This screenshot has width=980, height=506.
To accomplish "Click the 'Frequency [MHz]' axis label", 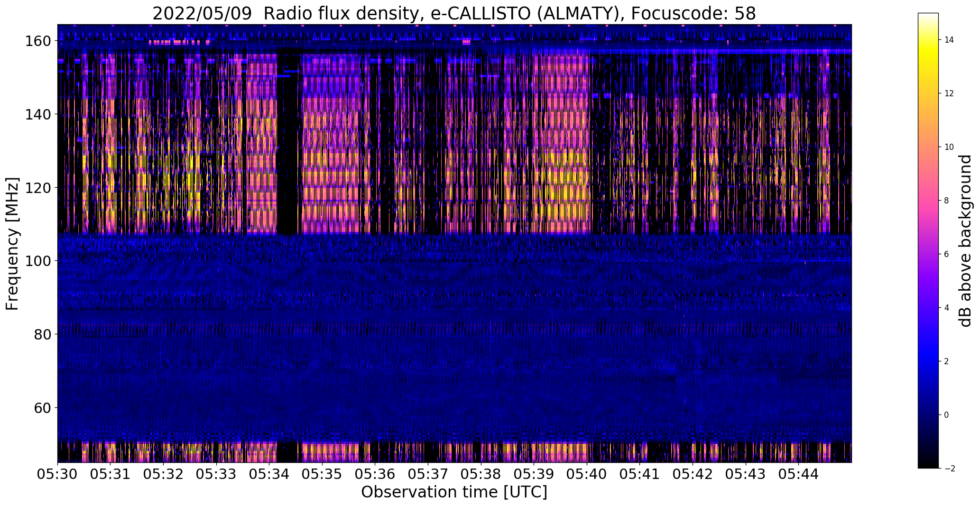I will 12,244.
